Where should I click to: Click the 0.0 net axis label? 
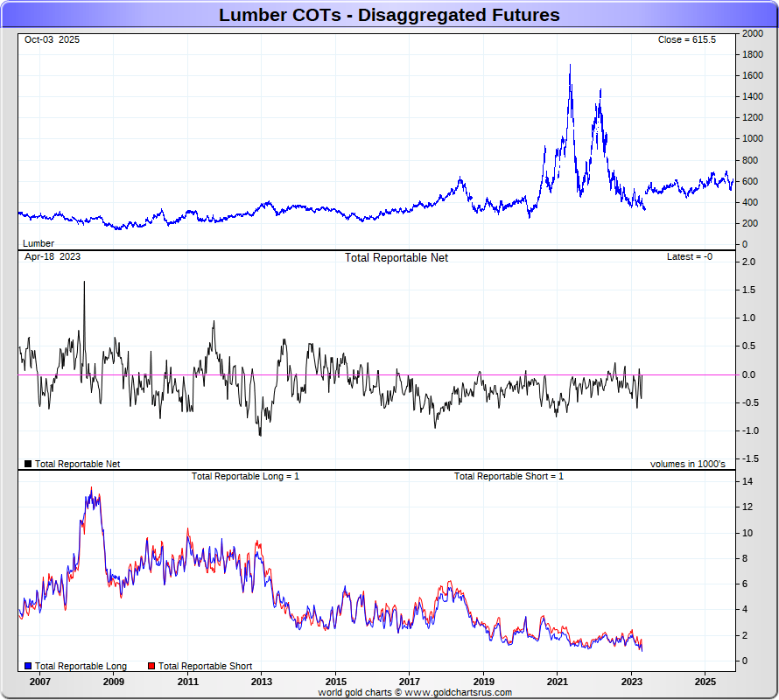click(x=748, y=374)
